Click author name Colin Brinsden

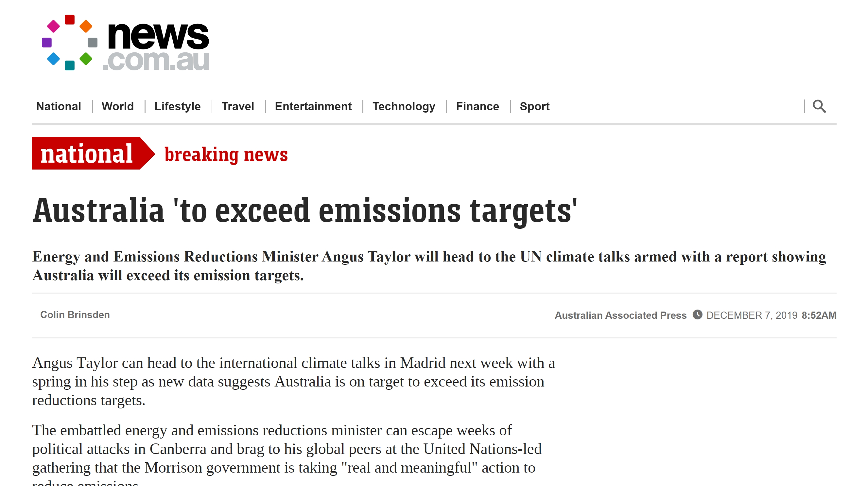75,315
